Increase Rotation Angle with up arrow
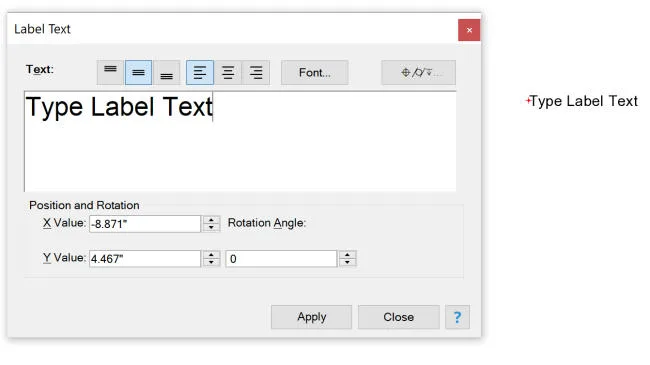Viewport: 650px width, 365px height. pos(347,255)
